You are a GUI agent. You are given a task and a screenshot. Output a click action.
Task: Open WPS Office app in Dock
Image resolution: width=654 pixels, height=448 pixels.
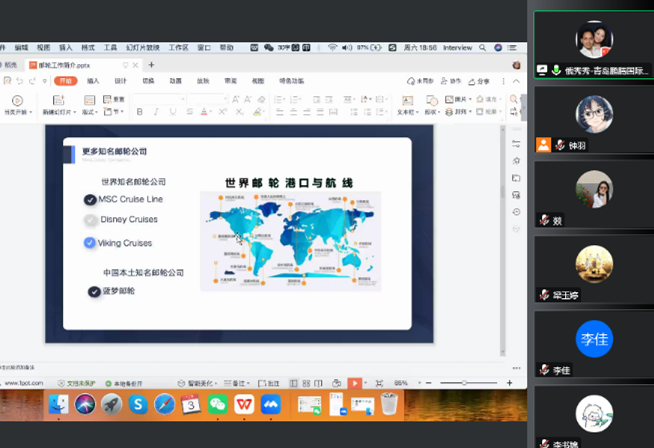pyautogui.click(x=243, y=404)
